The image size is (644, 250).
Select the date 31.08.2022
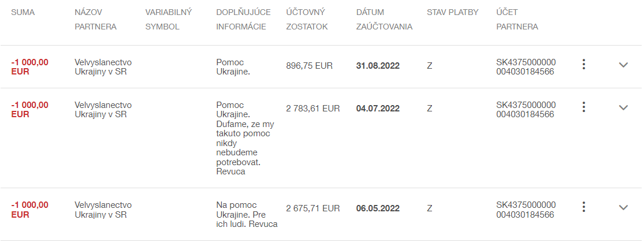click(378, 66)
